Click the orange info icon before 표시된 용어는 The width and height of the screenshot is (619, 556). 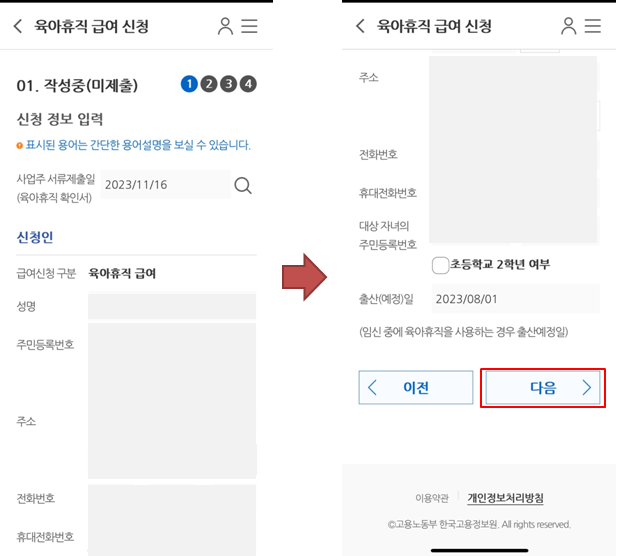pos(19,146)
